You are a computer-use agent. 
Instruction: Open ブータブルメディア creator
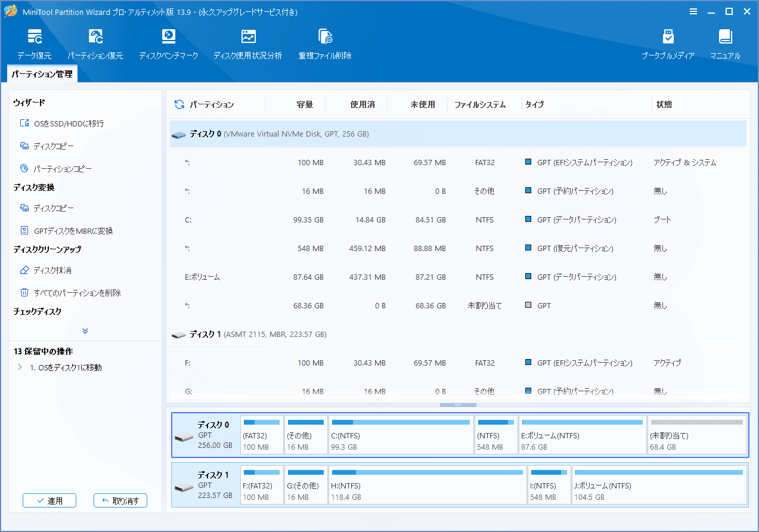point(668,44)
